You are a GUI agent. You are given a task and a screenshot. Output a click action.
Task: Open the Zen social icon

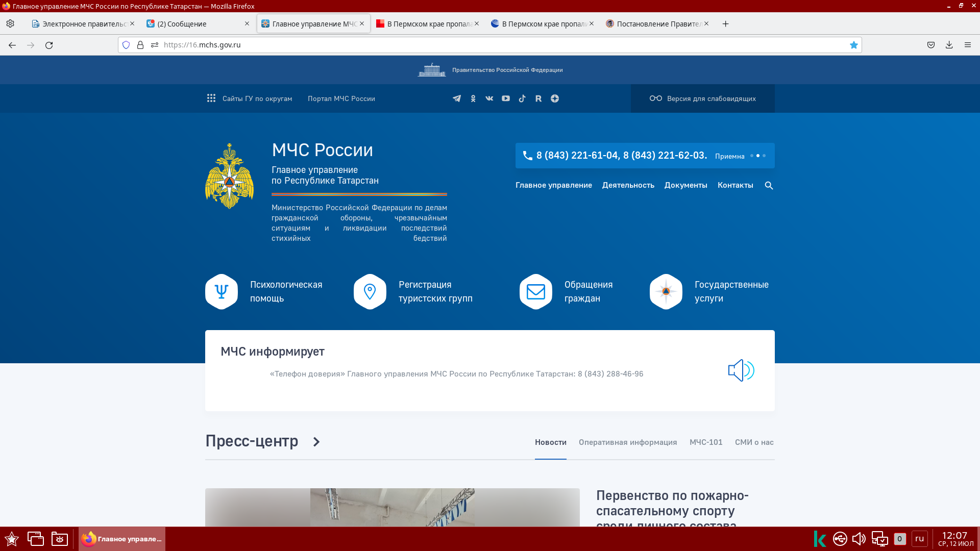pos(555,98)
